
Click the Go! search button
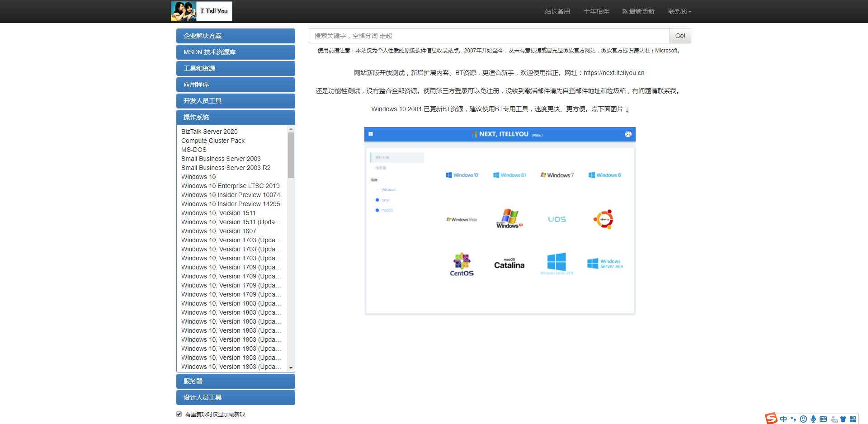tap(680, 36)
